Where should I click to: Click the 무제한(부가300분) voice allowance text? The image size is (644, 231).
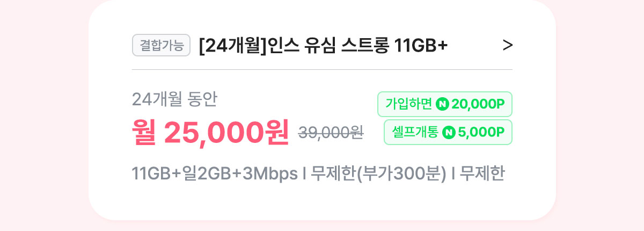tap(378, 174)
